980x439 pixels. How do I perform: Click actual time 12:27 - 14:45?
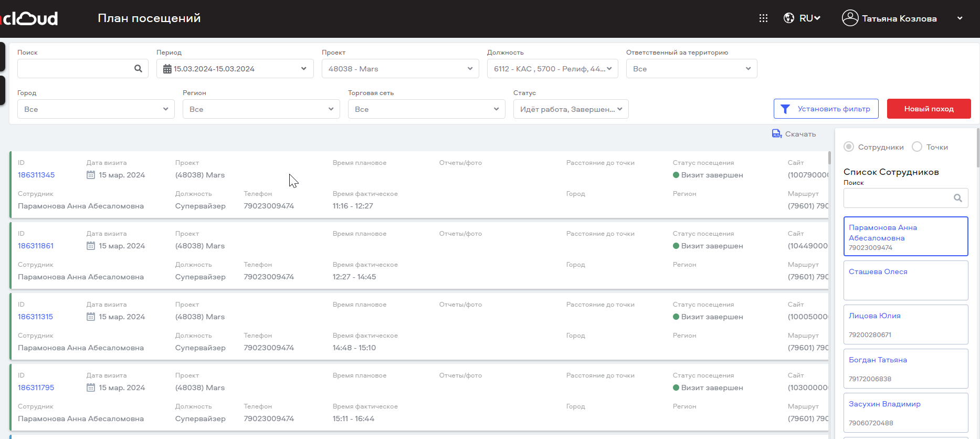[x=354, y=277]
